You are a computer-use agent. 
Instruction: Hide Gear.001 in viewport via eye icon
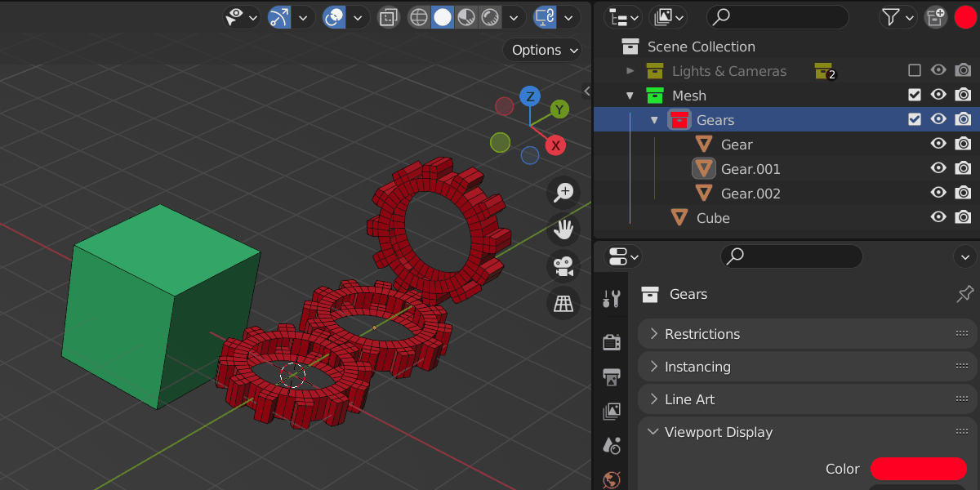coord(939,169)
